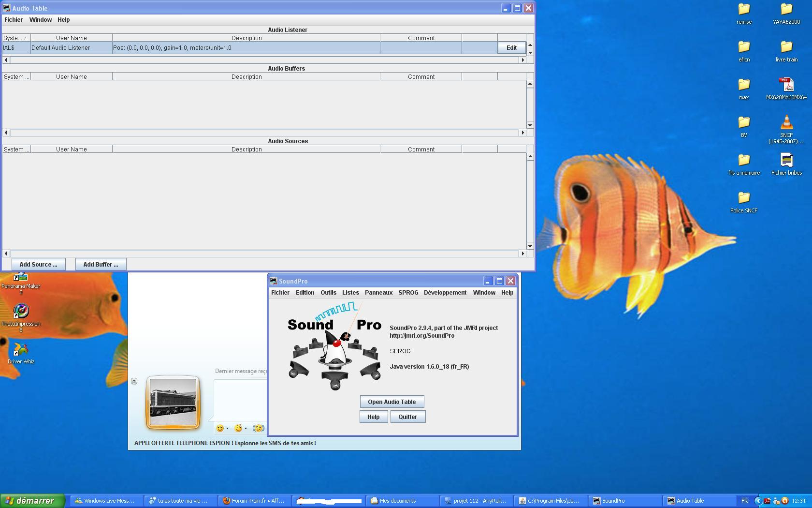Open the Fichier bribes text file icon
Image resolution: width=812 pixels, height=508 pixels.
786,164
